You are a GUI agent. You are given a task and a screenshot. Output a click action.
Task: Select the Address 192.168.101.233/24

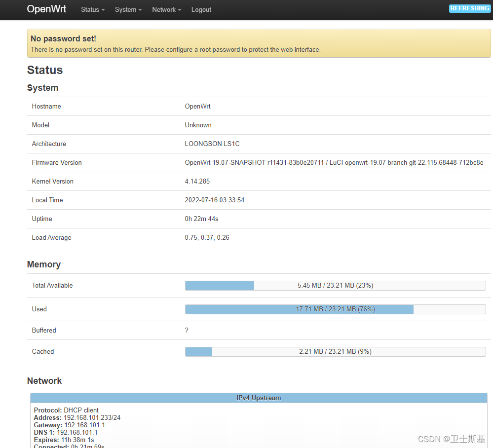[77, 417]
